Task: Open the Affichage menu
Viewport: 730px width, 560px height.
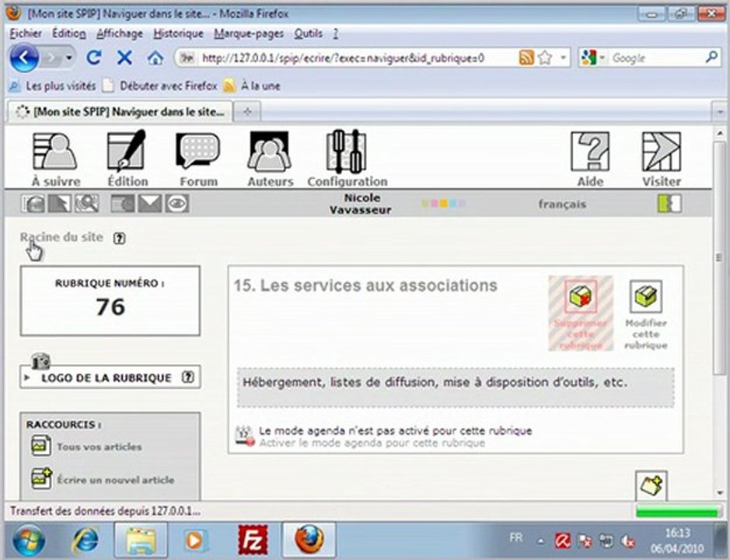Action: pos(120,33)
